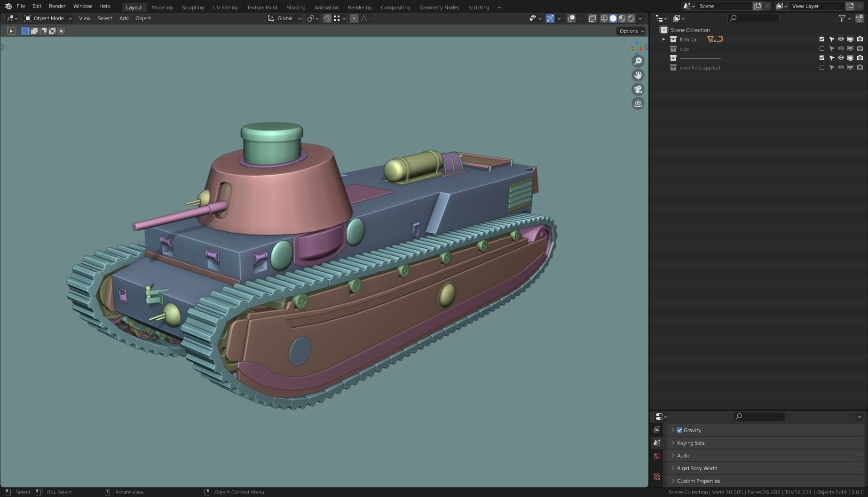Click the pan view hand icon
868x497 pixels.
point(638,75)
